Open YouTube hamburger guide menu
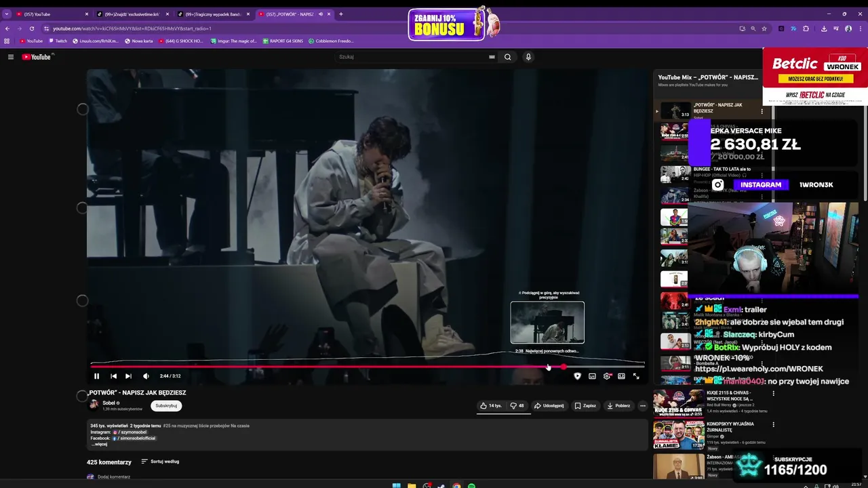Image resolution: width=868 pixels, height=488 pixels. [11, 57]
